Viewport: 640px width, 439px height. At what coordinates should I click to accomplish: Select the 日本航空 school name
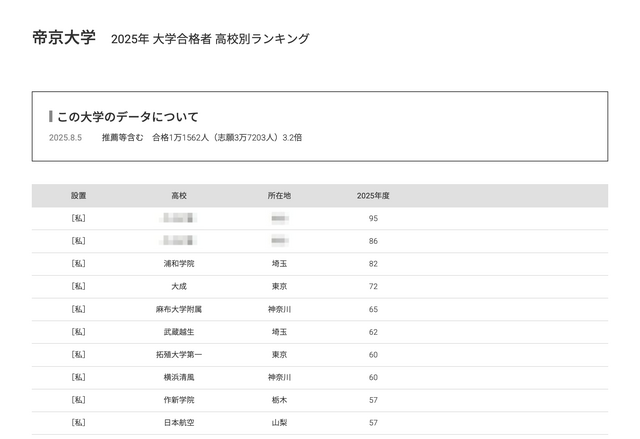point(179,423)
